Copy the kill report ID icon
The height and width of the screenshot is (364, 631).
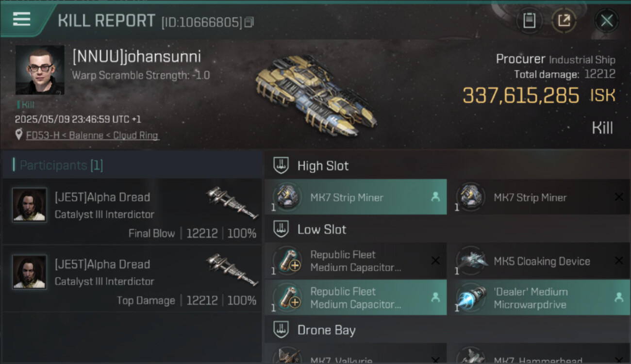[249, 22]
